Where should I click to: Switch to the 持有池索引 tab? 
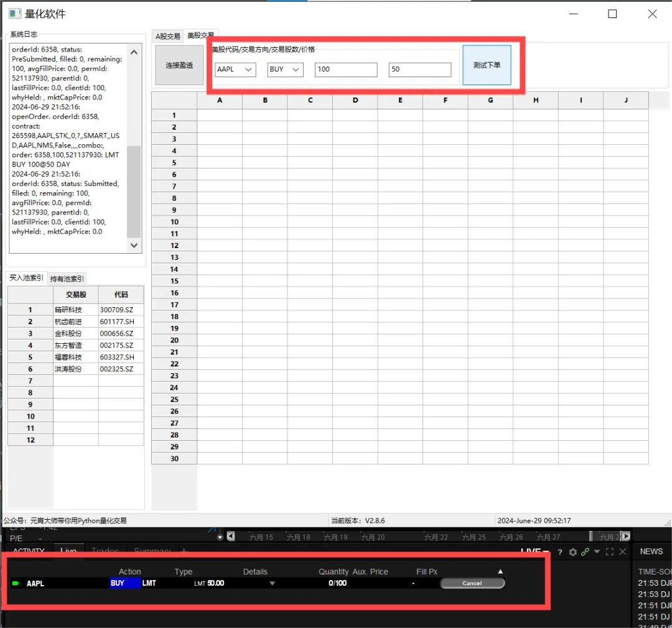click(x=67, y=279)
